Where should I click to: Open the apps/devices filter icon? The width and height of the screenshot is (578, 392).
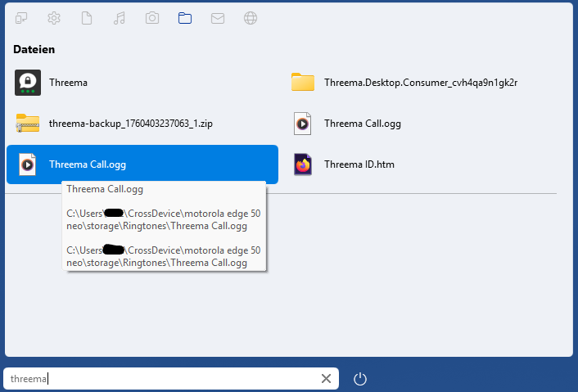pos(21,18)
